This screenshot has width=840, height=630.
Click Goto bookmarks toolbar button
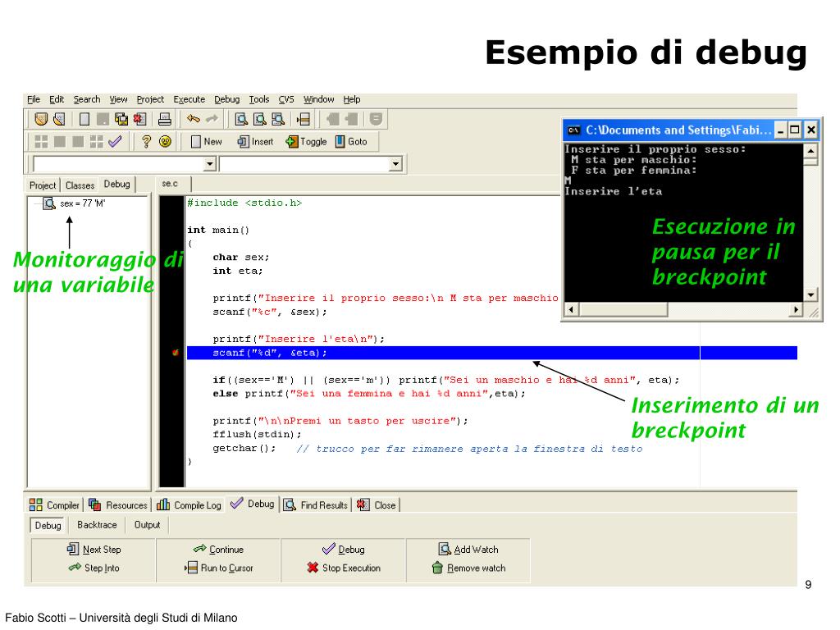tap(351, 141)
